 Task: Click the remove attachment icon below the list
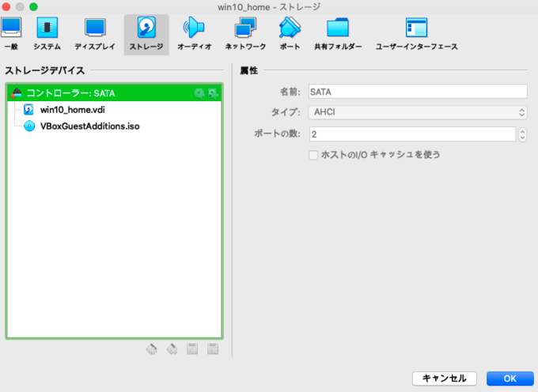213,349
